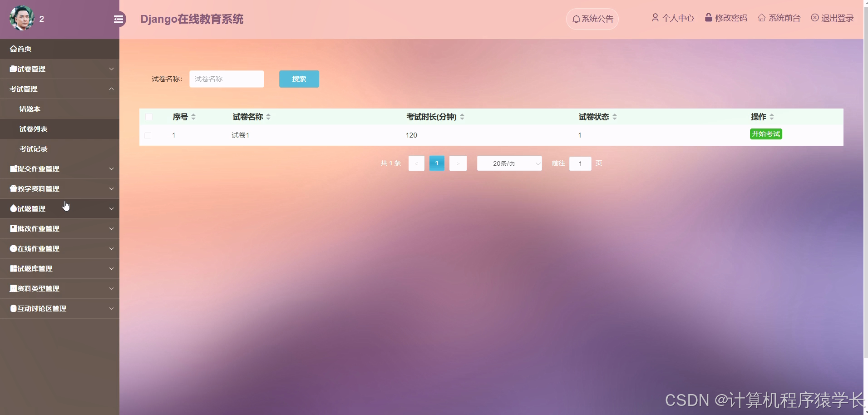Open the 20条/页 page size dropdown
Viewport: 868px width, 415px height.
coord(509,163)
